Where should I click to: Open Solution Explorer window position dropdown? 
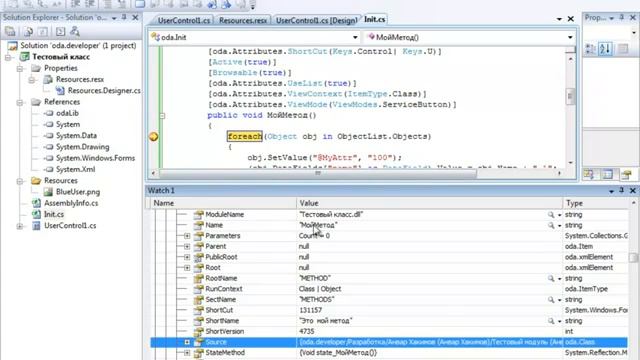click(114, 18)
